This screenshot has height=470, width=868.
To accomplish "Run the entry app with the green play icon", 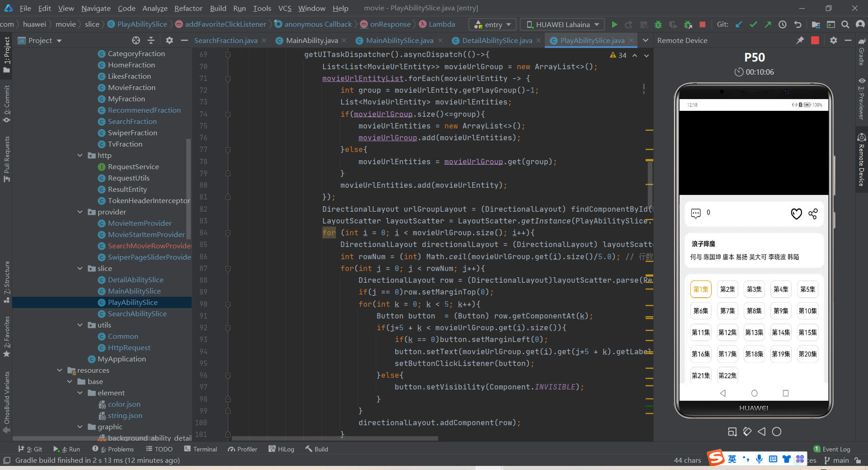I will [614, 24].
